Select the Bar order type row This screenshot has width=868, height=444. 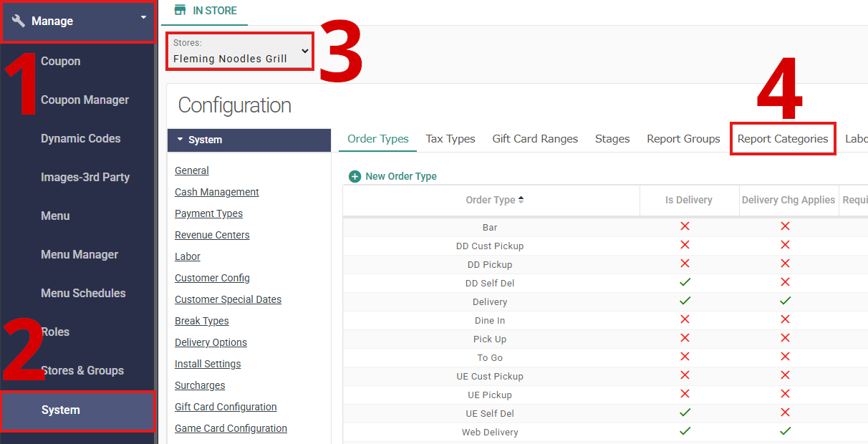click(605, 227)
